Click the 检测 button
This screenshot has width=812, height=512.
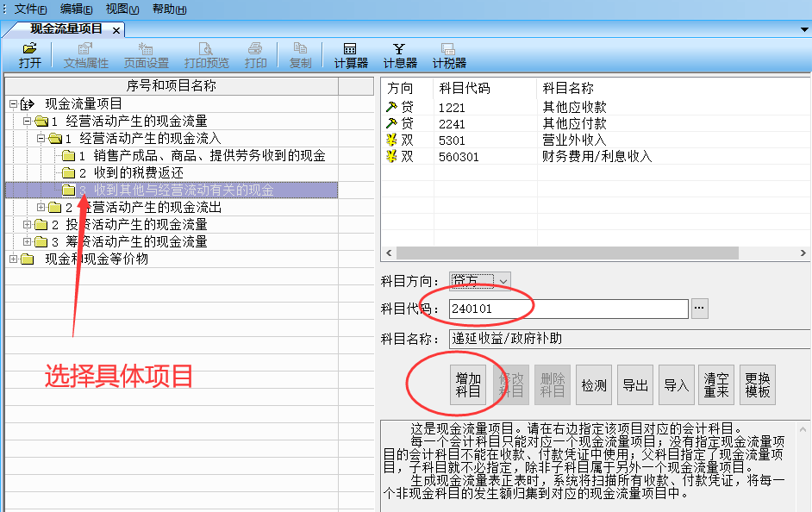click(594, 384)
